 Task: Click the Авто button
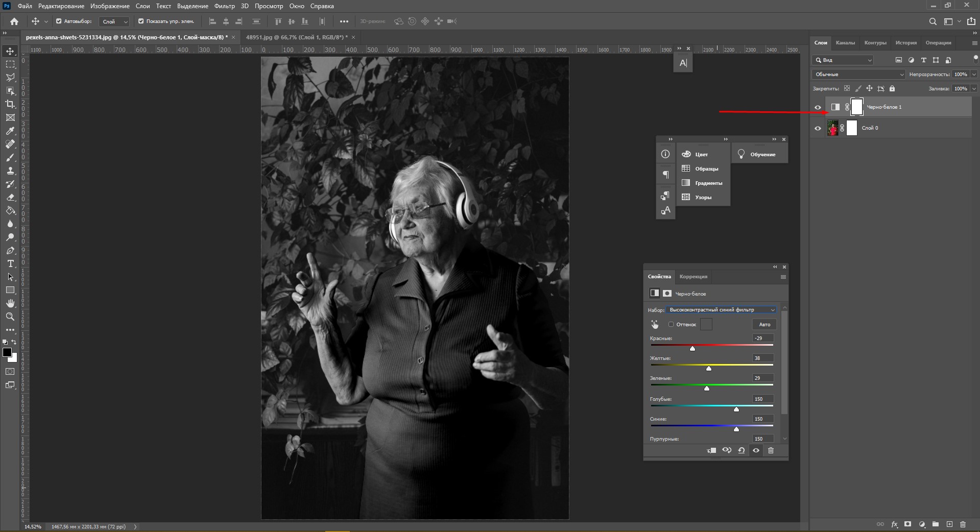(x=764, y=324)
